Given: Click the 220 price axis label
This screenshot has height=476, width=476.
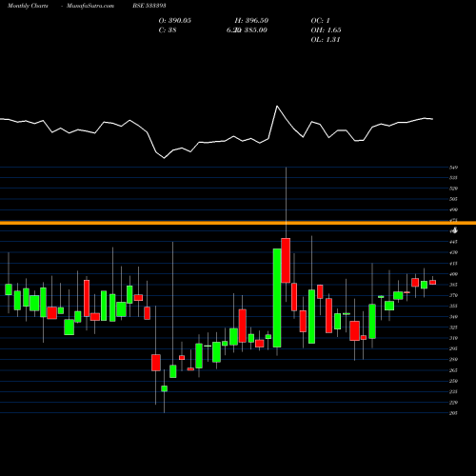Looking at the screenshot, I should (453, 403).
